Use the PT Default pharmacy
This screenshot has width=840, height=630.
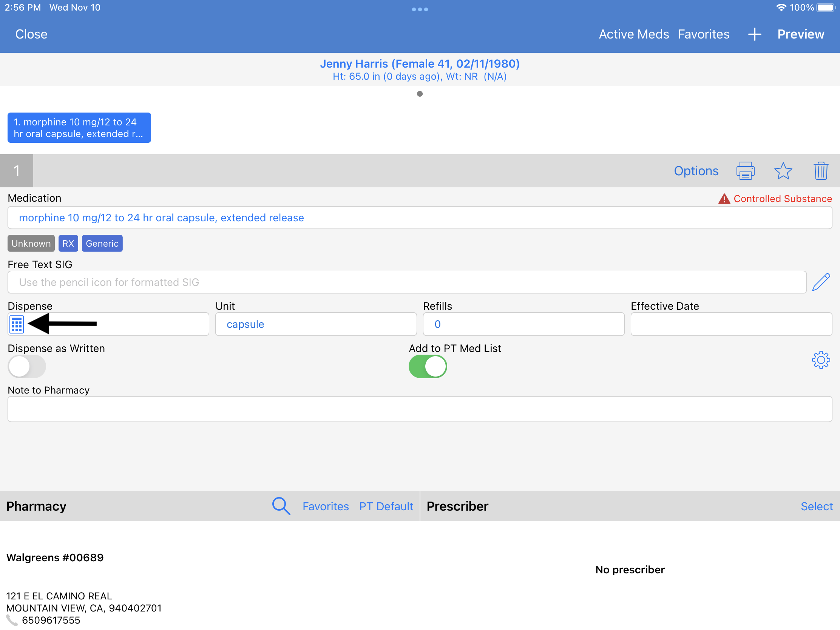(x=386, y=506)
